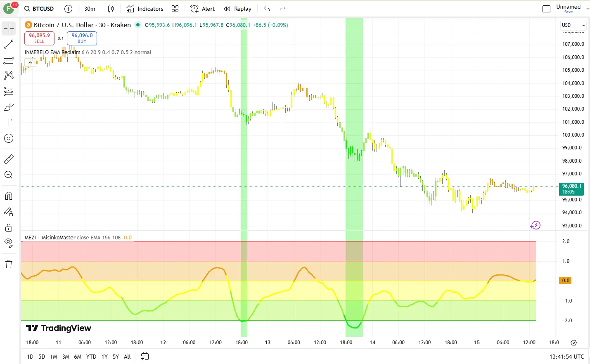Select the trend line drawing tool

(x=9, y=44)
